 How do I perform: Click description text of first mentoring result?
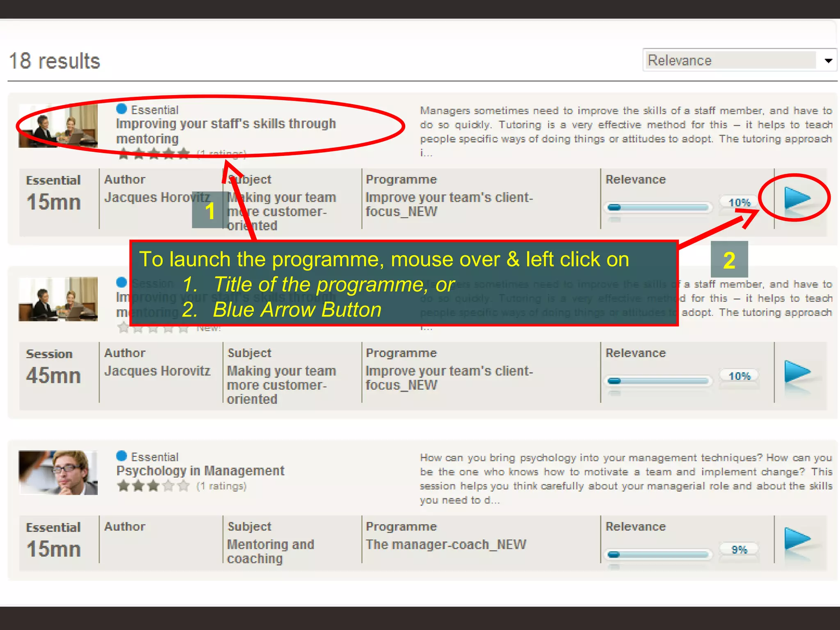[626, 131]
